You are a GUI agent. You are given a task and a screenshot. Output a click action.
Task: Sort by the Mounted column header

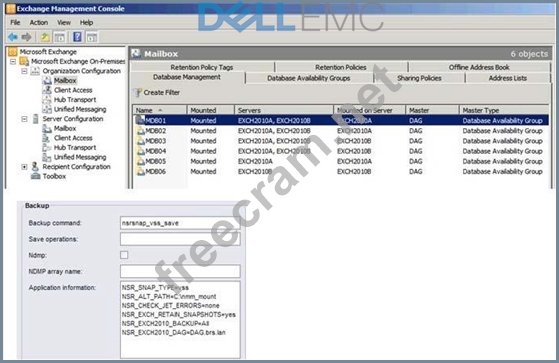tap(211, 110)
